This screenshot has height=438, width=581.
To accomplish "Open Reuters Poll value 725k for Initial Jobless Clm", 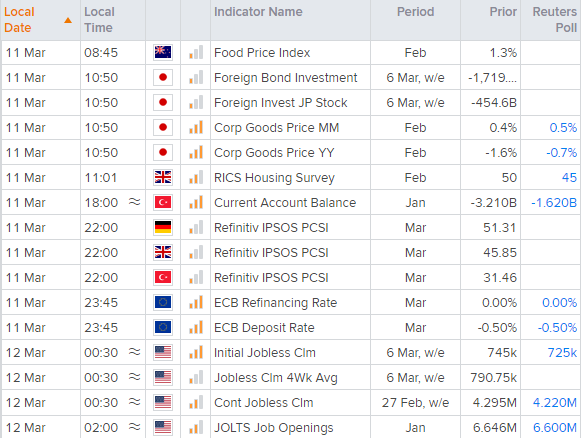I will pos(562,352).
